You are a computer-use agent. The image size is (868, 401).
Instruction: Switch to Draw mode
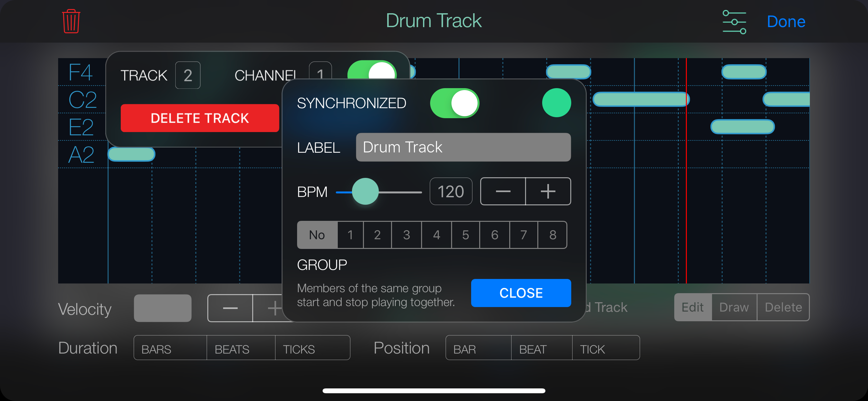tap(734, 307)
